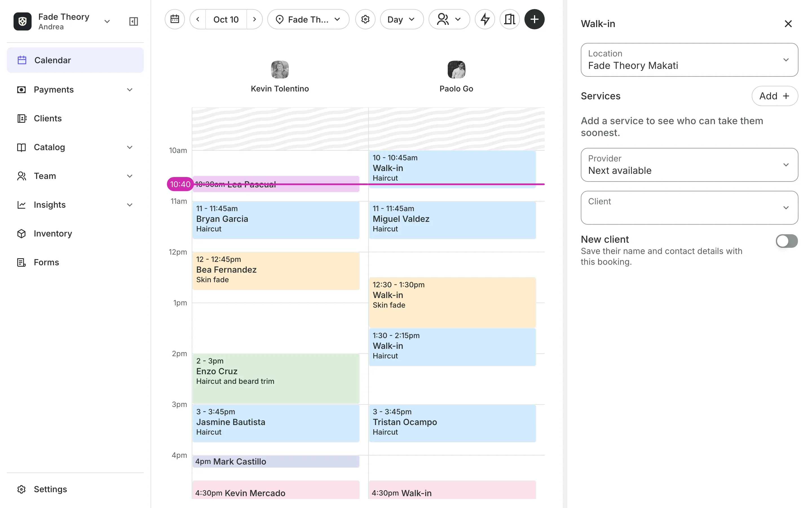Open the calendar date picker icon
Viewport: 812px width, 508px height.
click(x=175, y=19)
